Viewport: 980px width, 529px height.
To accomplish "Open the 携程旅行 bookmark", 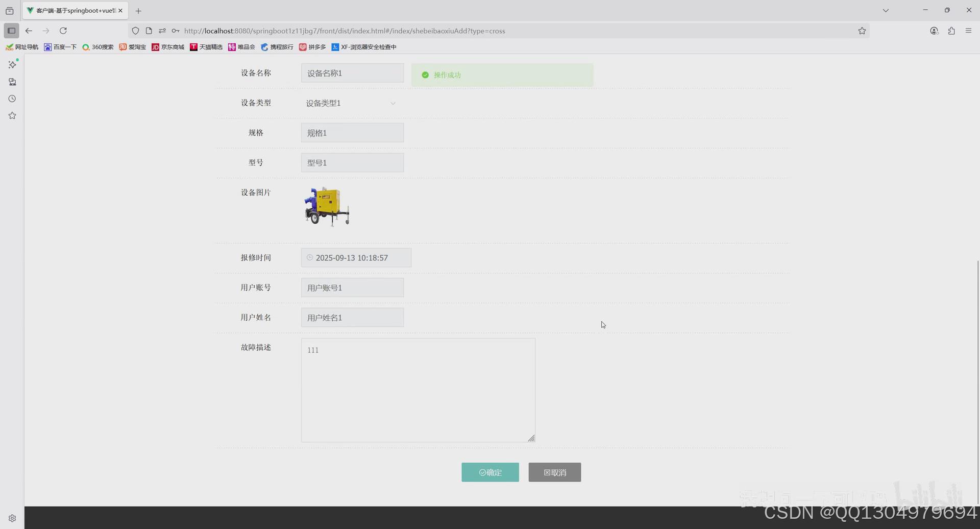I will [x=277, y=47].
